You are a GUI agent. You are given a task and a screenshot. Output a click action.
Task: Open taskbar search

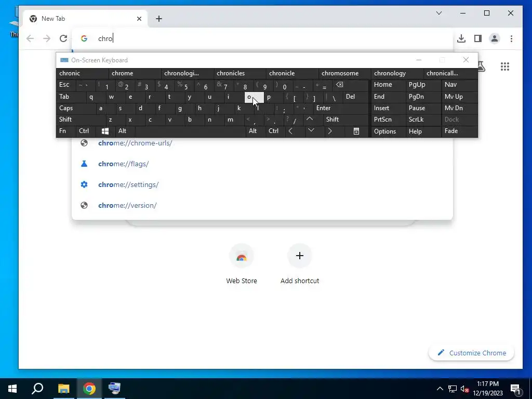37,389
